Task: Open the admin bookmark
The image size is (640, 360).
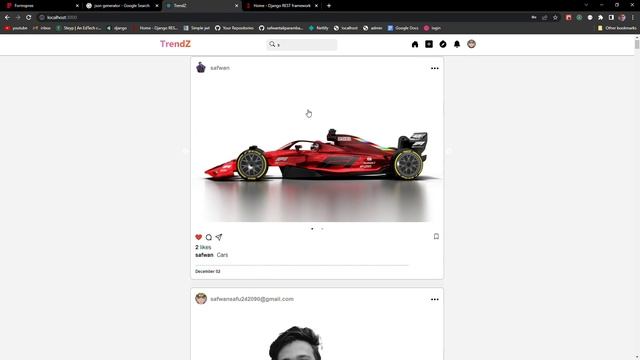Action: [373, 28]
